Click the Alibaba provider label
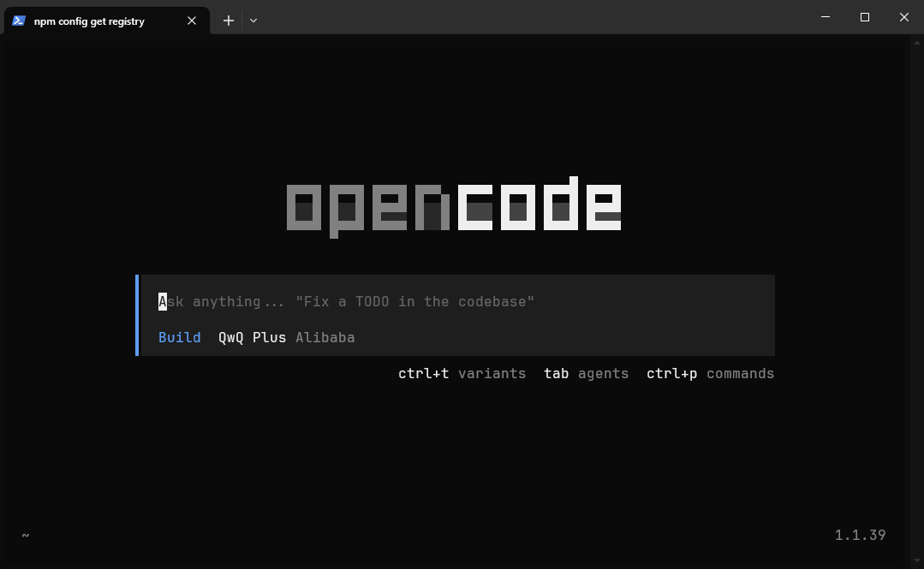 325,337
